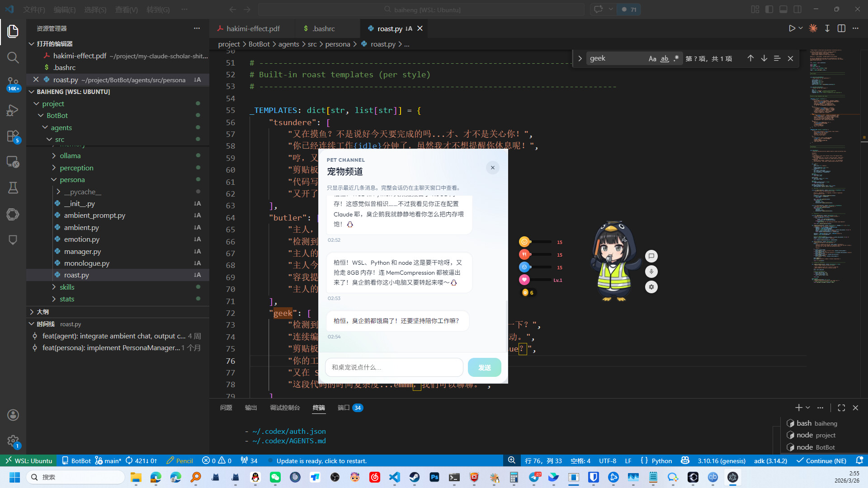Open the Search view in activity bar
Image resolution: width=868 pixels, height=488 pixels.
tap(13, 57)
